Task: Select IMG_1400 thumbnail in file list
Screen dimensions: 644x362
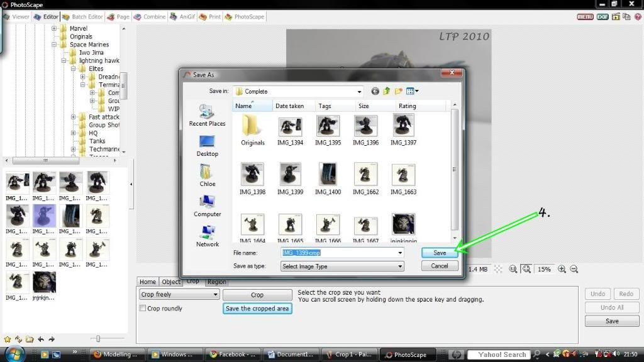Action: pyautogui.click(x=328, y=178)
